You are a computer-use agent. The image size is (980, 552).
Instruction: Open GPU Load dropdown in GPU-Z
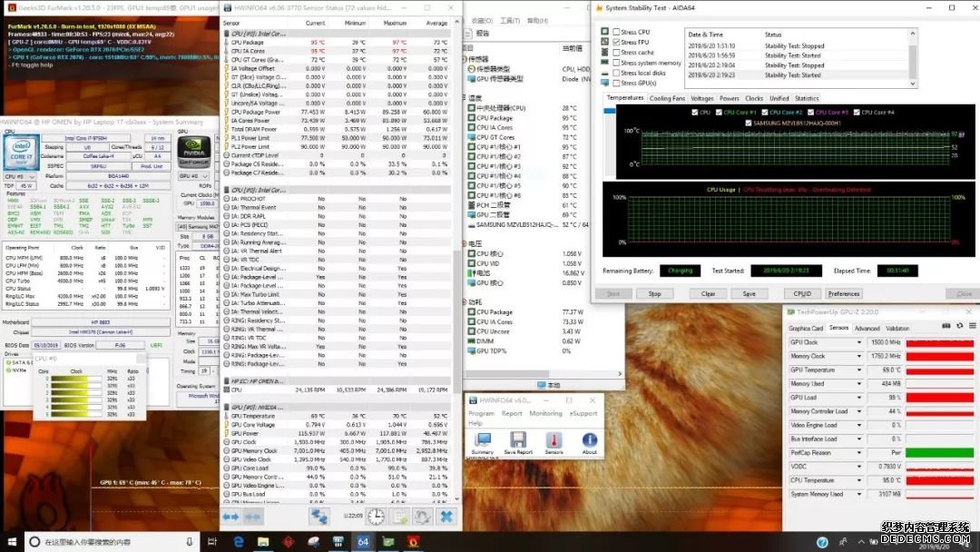(858, 398)
